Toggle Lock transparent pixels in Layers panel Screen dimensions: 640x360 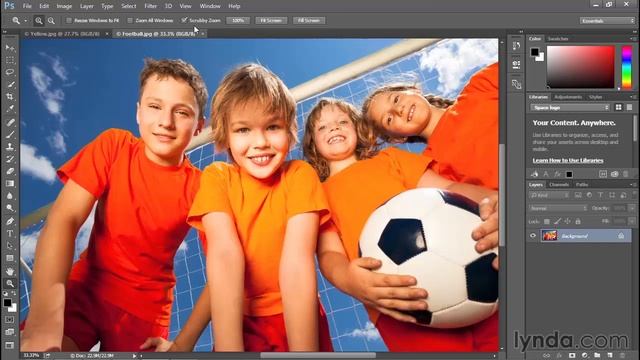pos(547,221)
